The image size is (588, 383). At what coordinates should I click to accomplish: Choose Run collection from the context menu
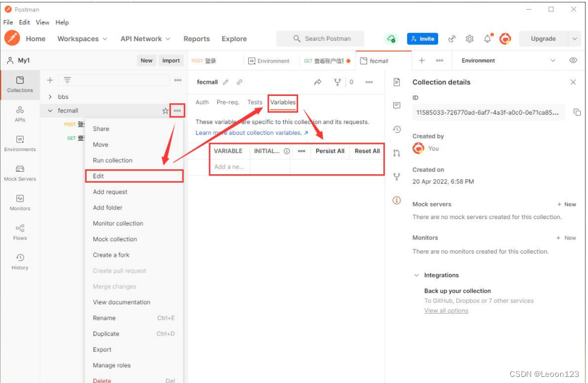(134, 160)
